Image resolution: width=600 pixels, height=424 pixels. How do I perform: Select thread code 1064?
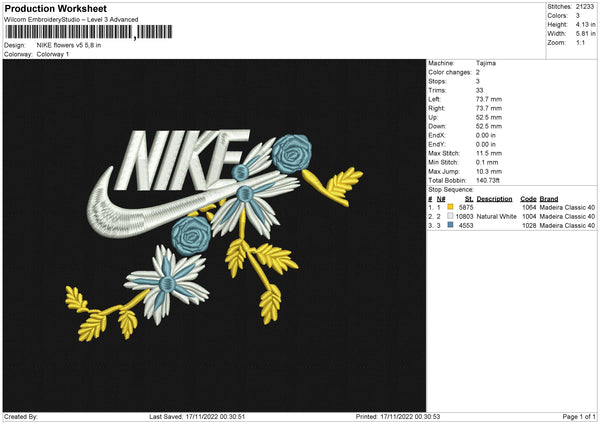click(529, 207)
